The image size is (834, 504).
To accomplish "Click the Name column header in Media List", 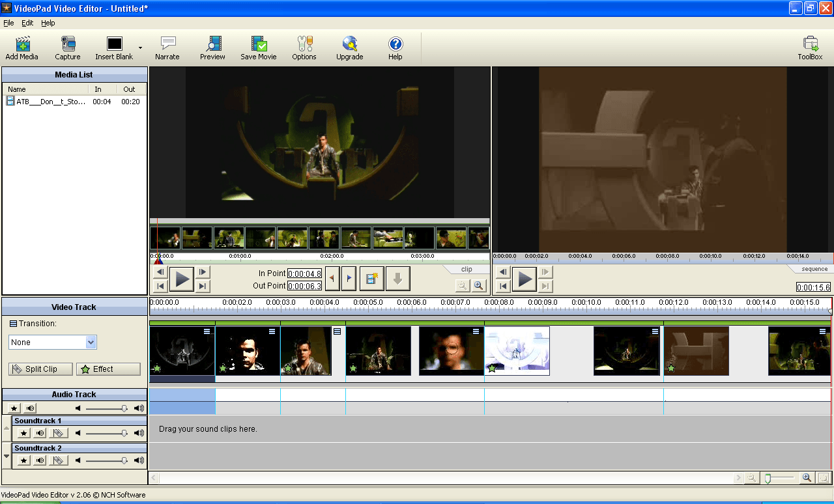I will [46, 89].
